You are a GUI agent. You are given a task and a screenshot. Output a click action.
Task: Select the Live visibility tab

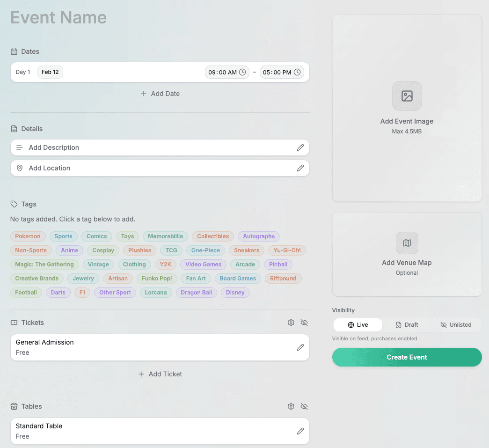point(358,324)
